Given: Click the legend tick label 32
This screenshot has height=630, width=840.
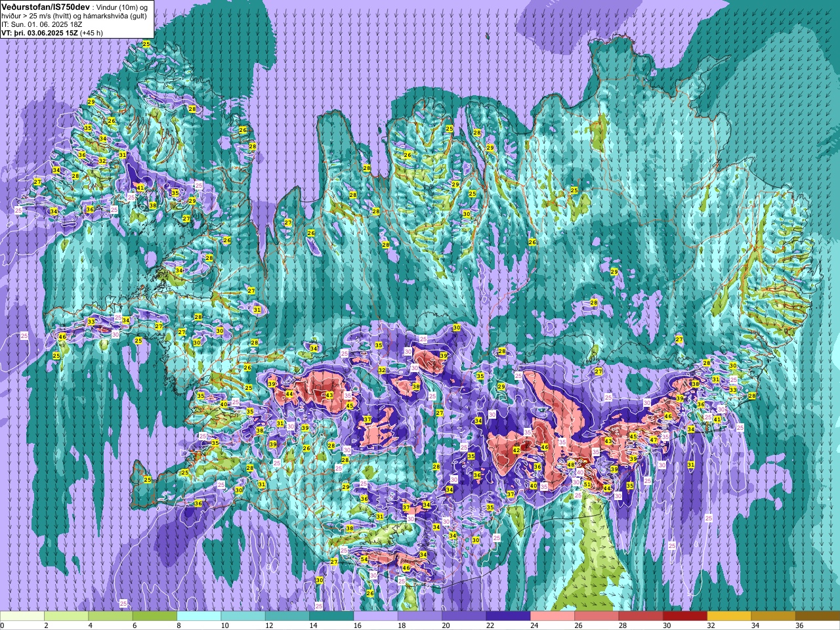Looking at the screenshot, I should click(x=710, y=625).
